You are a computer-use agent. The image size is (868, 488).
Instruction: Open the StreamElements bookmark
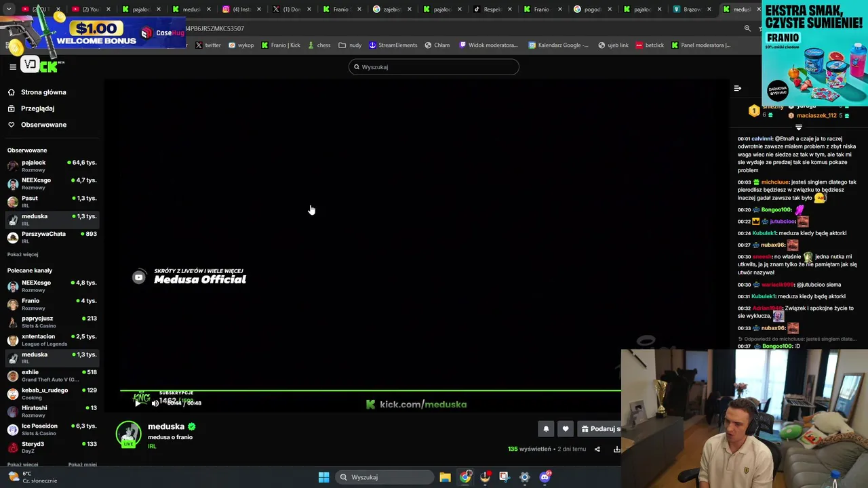point(393,45)
